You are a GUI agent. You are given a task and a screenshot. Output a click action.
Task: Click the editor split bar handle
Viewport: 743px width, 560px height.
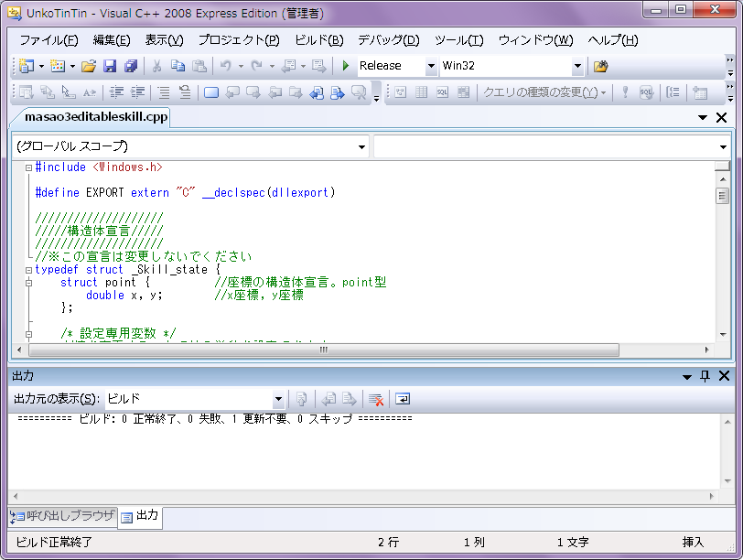(x=722, y=166)
